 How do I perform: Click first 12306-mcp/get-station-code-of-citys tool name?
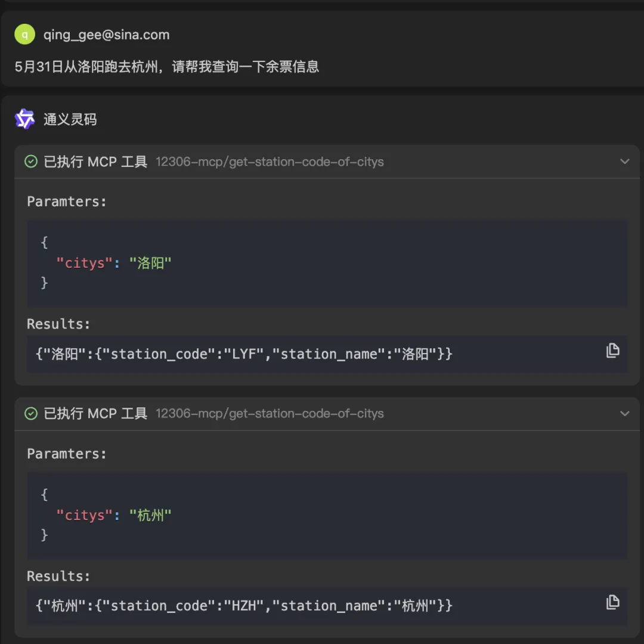click(270, 162)
